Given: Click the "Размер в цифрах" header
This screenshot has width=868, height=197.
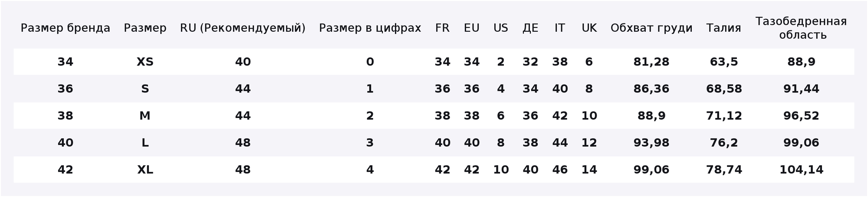Looking at the screenshot, I should click(x=370, y=28).
